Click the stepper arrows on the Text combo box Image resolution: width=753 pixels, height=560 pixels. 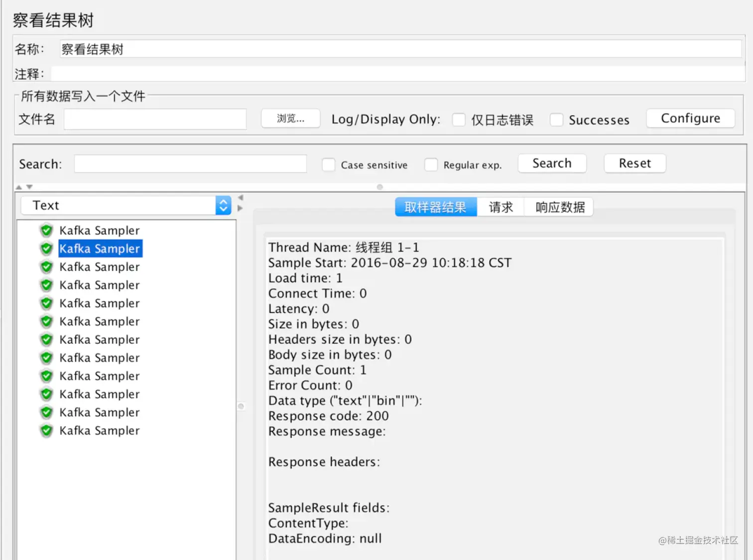click(x=223, y=205)
